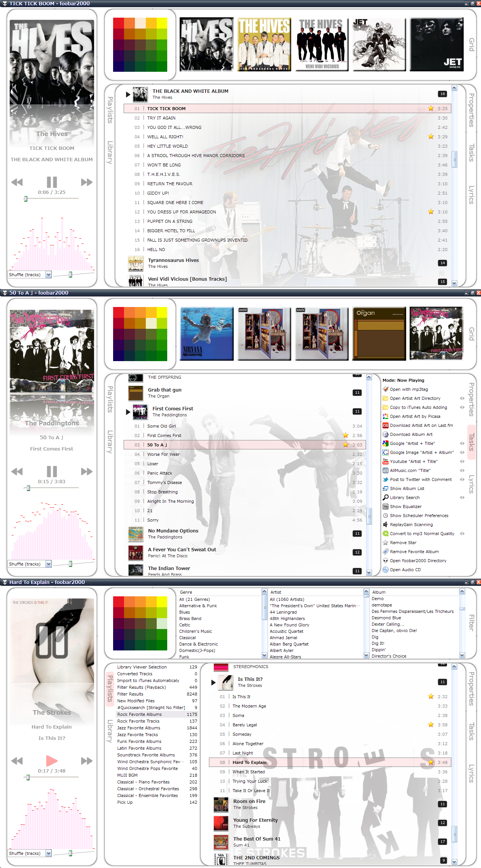Open Shuffle (tracks) dropdown in TICK TICK BOOM window
Image resolution: width=481 pixels, height=868 pixels.
click(48, 275)
